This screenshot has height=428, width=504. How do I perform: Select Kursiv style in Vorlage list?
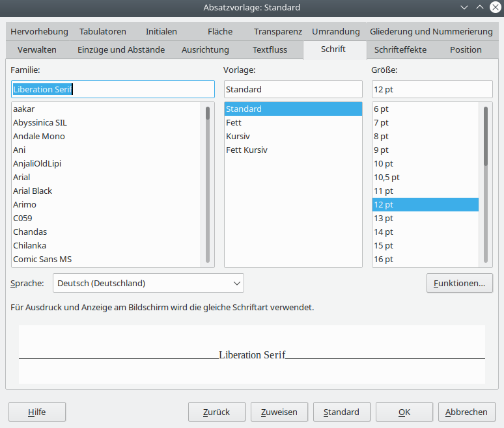[238, 136]
